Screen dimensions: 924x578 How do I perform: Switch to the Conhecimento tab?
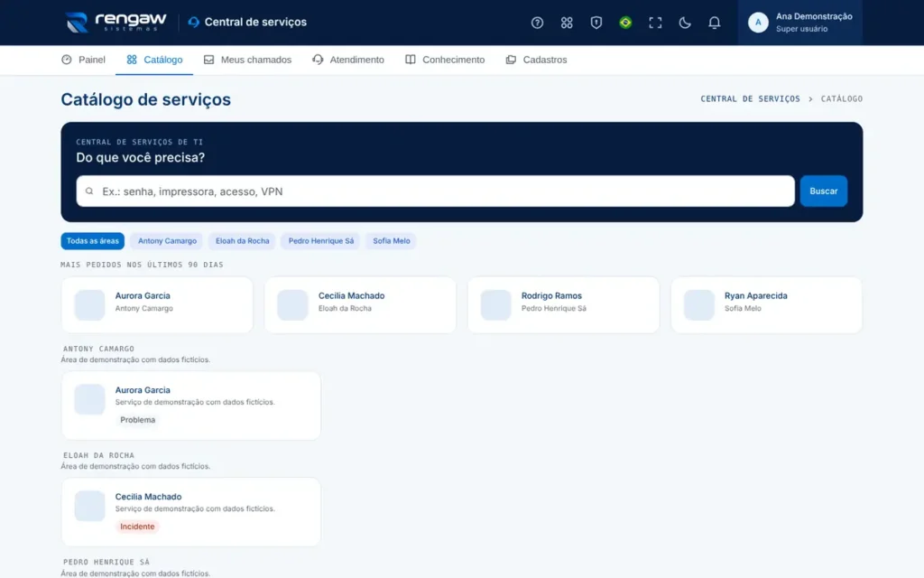click(445, 60)
